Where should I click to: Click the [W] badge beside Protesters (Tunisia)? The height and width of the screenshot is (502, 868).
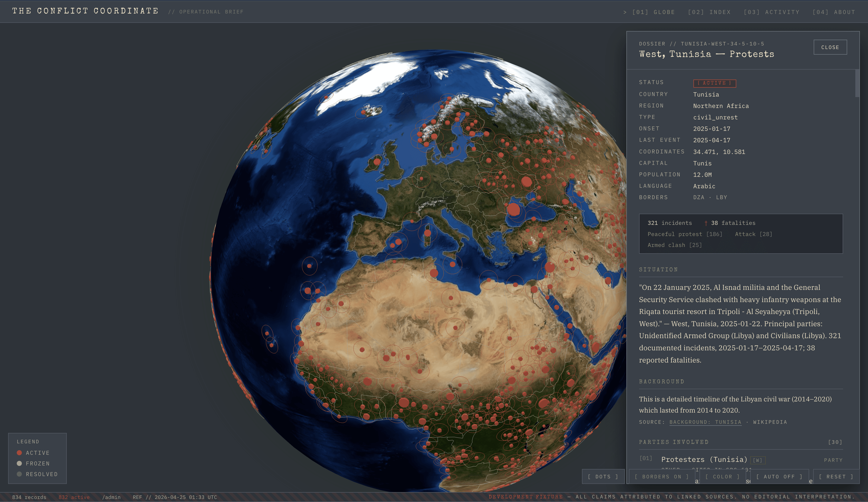757,460
